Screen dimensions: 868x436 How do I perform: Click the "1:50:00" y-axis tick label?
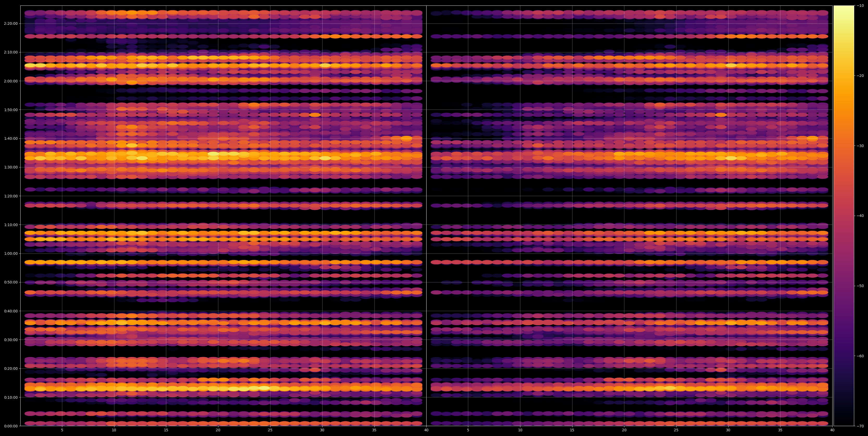[11, 110]
